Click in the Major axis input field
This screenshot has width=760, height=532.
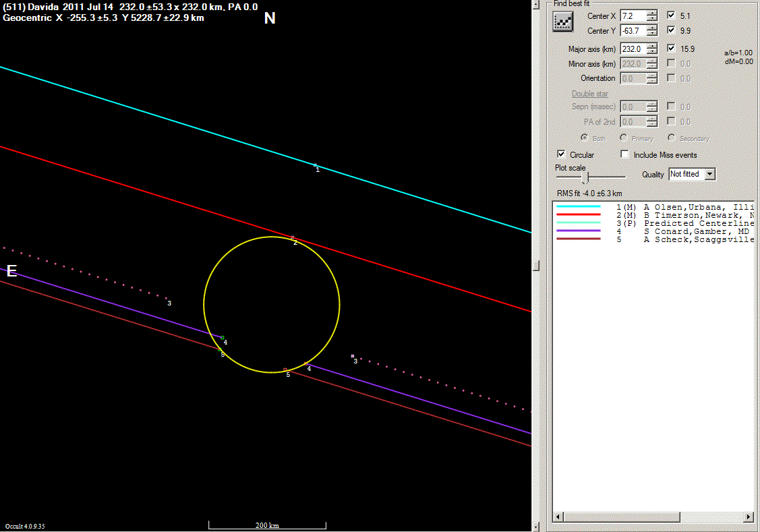[x=632, y=49]
